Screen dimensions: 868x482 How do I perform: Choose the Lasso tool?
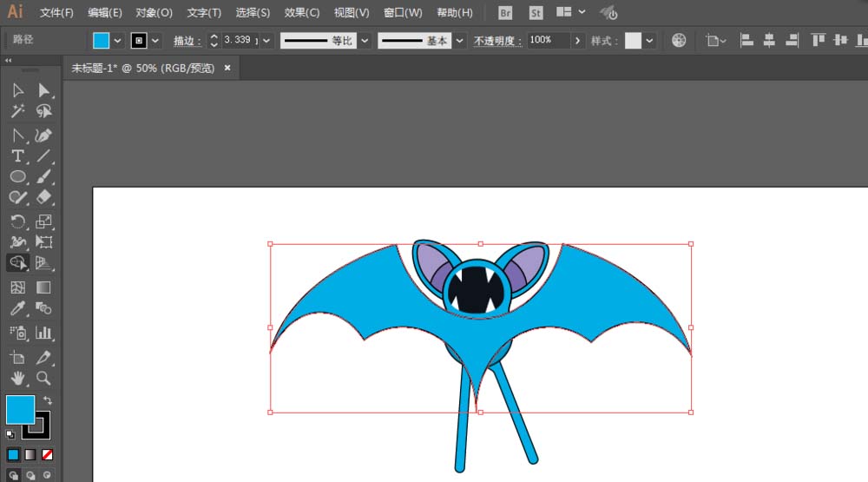pyautogui.click(x=43, y=111)
